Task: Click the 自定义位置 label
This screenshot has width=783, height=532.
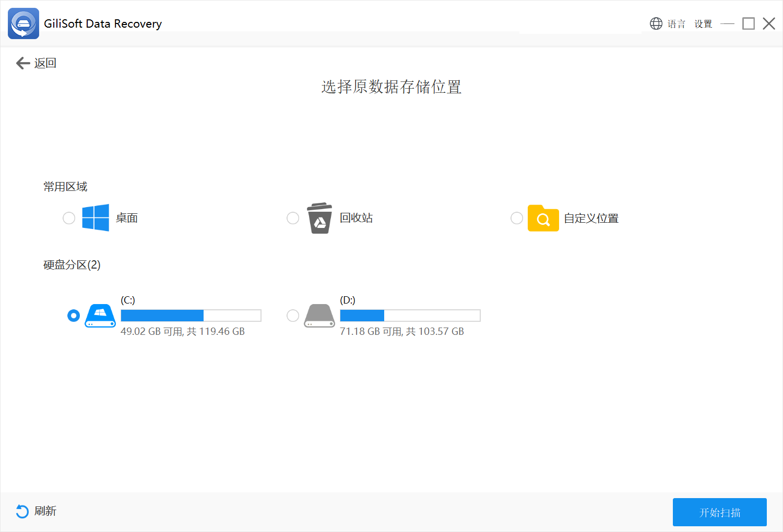Action: [591, 219]
